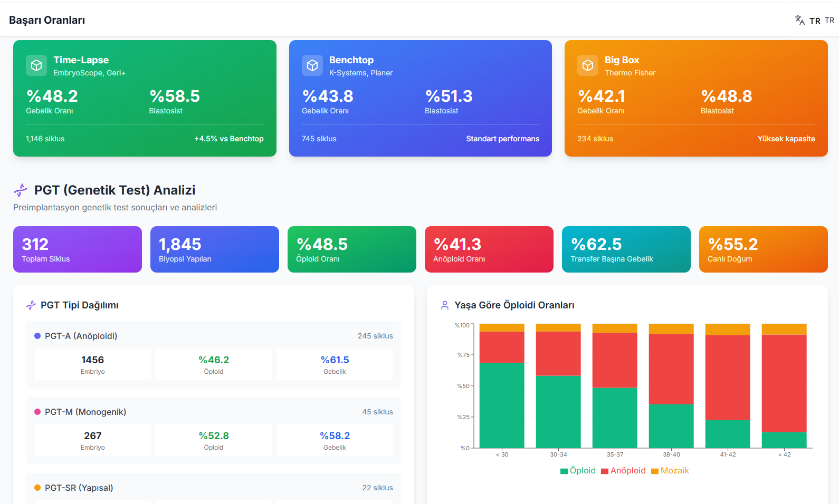Click the 22 siklus count

coord(377,488)
